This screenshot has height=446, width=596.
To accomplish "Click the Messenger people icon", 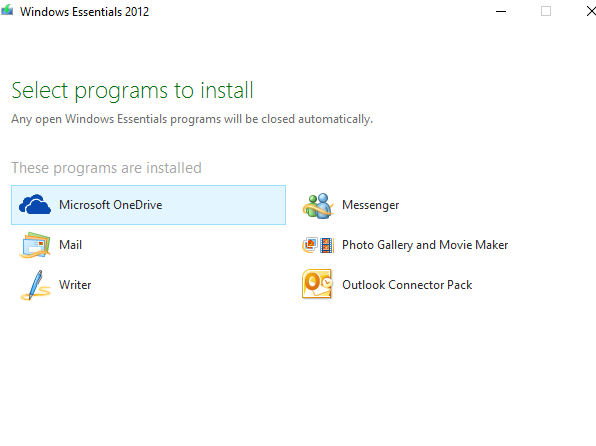I will [318, 206].
